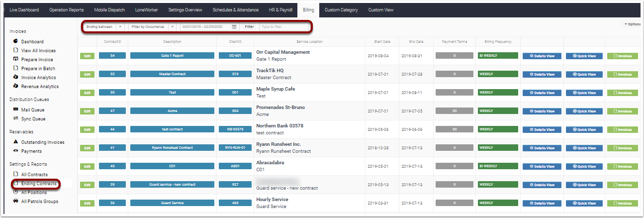
Task: Click View All Invoices in sidebar
Action: pos(38,50)
